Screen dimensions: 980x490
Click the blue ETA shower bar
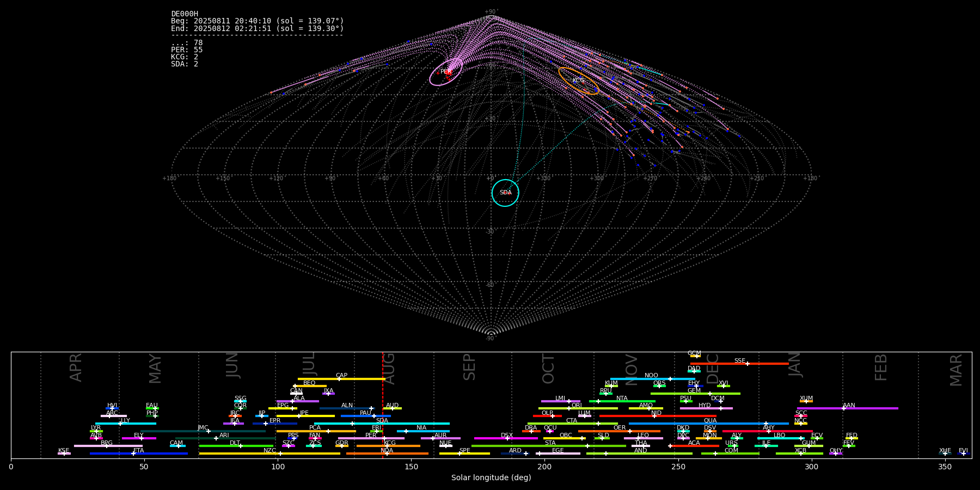(139, 454)
